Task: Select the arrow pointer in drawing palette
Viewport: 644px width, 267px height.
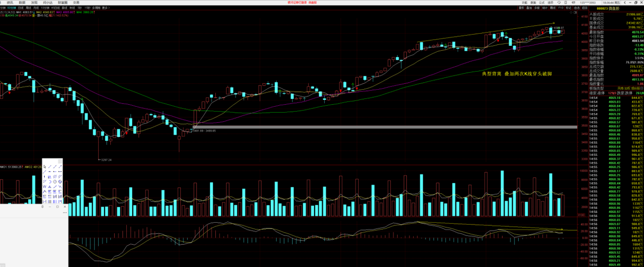Action: coord(45,167)
